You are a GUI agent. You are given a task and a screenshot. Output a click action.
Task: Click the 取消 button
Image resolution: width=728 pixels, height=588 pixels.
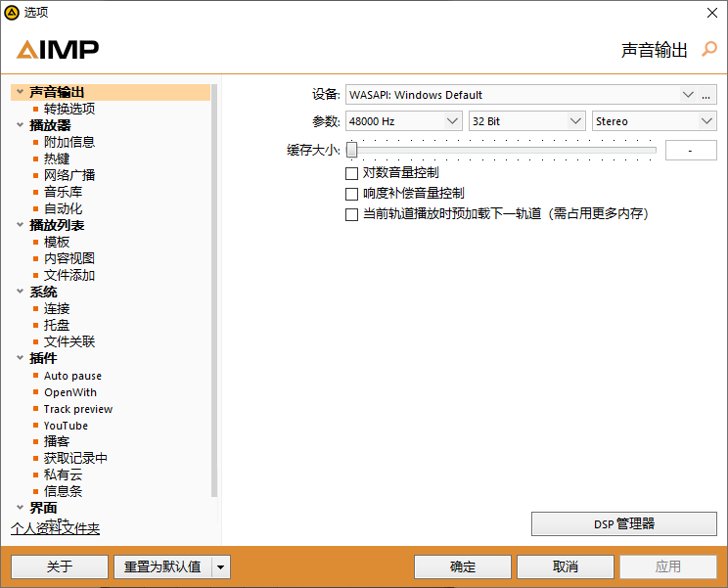[x=566, y=566]
